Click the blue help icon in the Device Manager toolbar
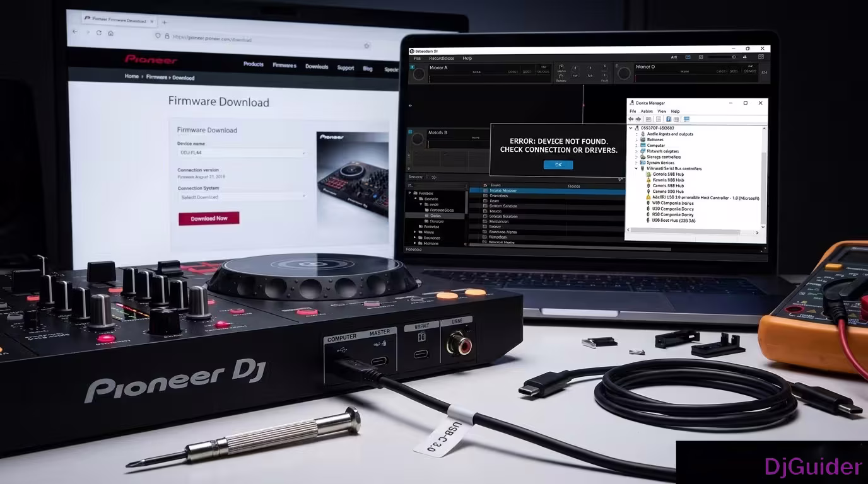Viewport: 868px width, 484px height. point(669,119)
